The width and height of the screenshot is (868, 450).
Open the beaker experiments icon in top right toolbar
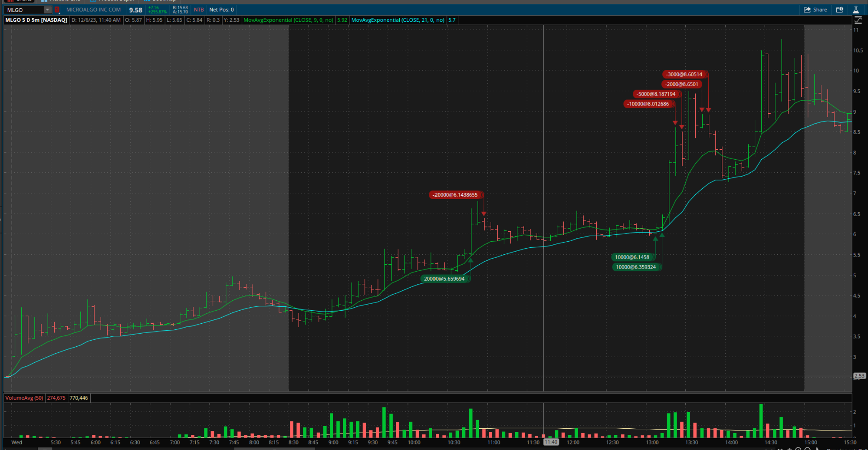[x=856, y=10]
